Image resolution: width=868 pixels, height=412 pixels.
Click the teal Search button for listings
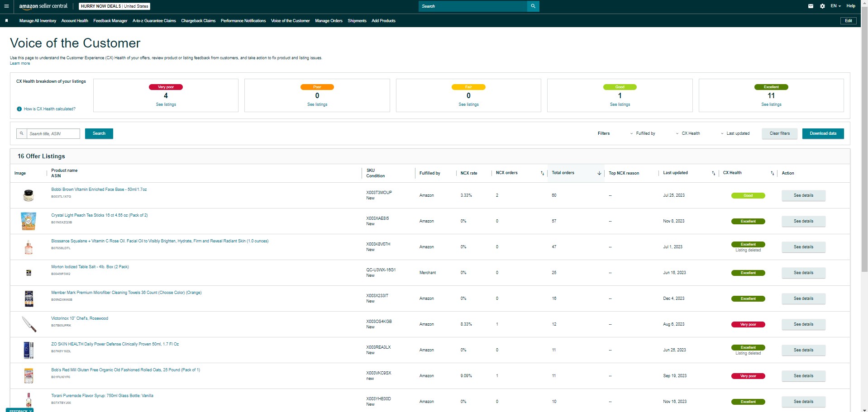tap(99, 133)
